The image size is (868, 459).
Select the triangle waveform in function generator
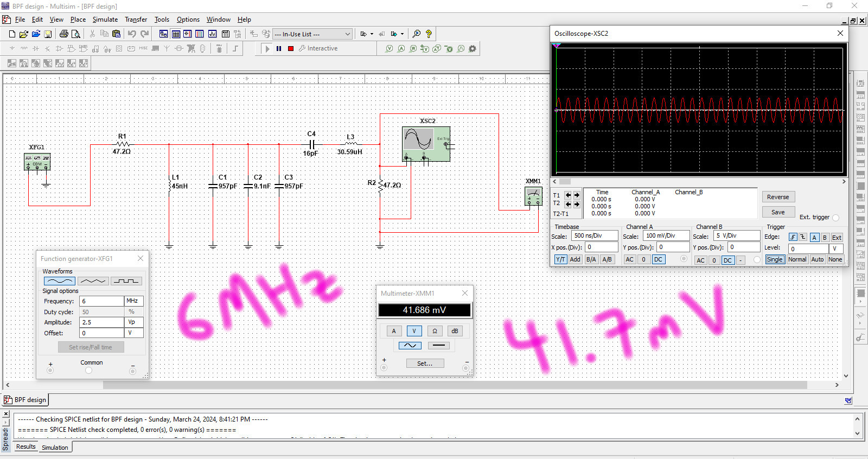pos(93,281)
